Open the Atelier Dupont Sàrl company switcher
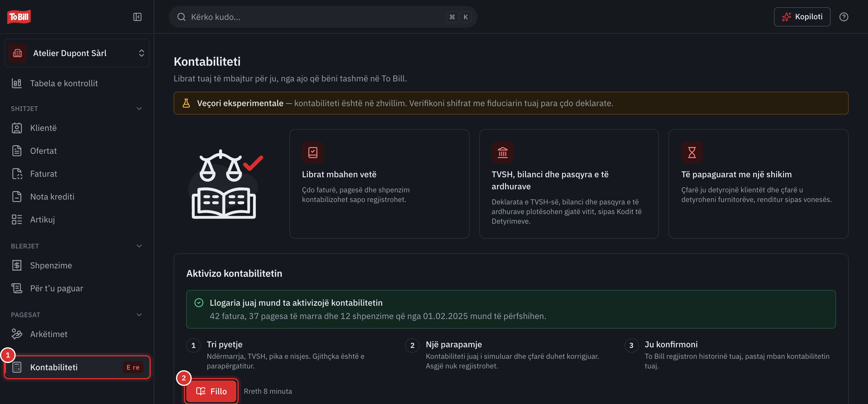868x404 pixels. coord(77,53)
